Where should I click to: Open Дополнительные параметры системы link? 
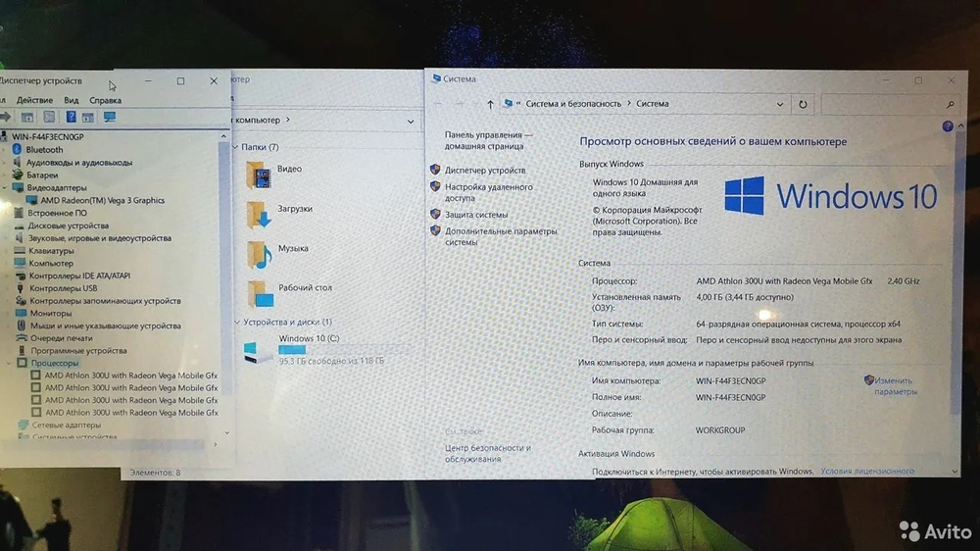(x=501, y=236)
